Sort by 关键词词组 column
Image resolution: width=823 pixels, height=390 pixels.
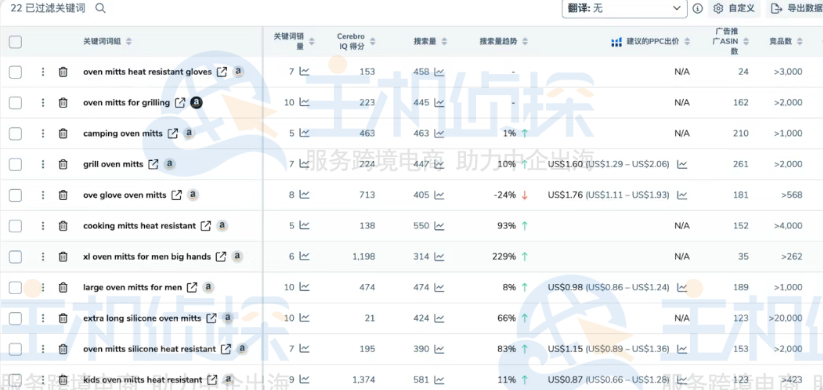129,41
